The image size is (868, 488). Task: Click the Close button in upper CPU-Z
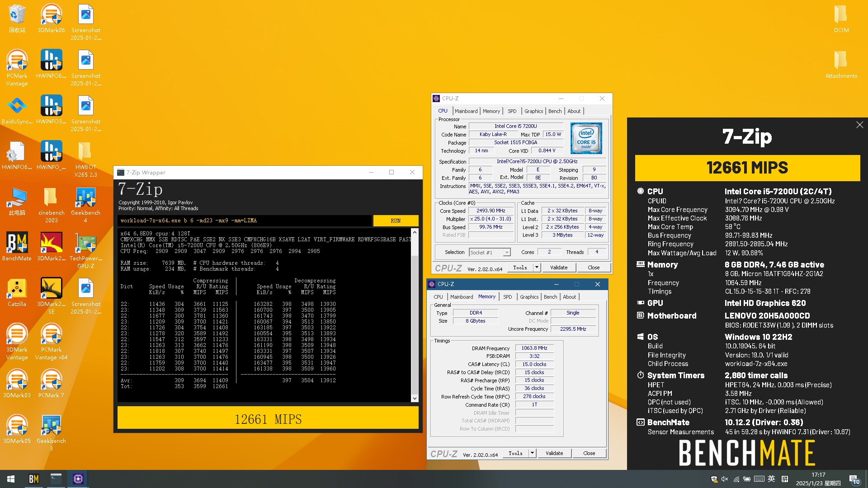(594, 267)
